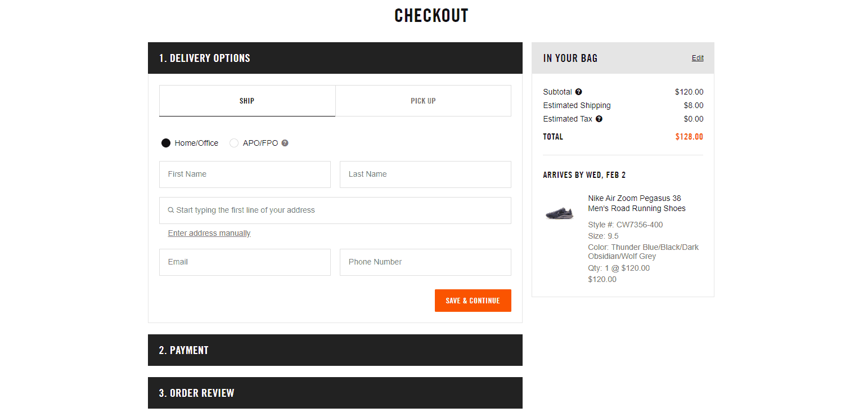Viewport: 868px width, 412px height.
Task: Open the APO/FPO help tooltip
Action: pyautogui.click(x=285, y=143)
